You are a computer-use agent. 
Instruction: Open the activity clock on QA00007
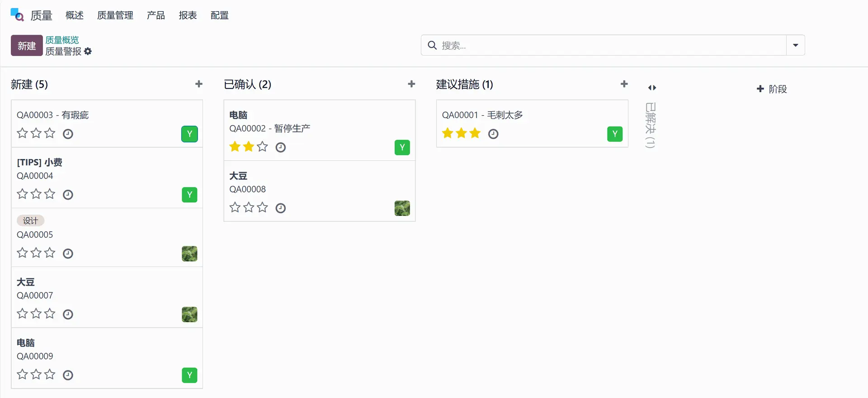[68, 314]
